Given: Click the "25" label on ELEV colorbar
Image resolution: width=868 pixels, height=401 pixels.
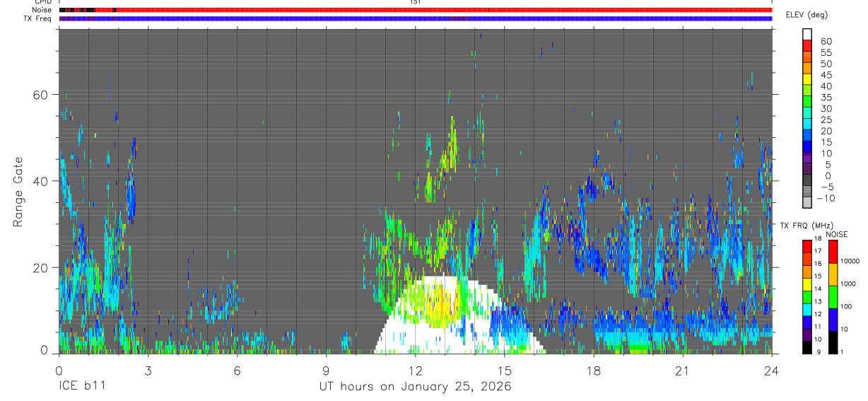Looking at the screenshot, I should 826,120.
